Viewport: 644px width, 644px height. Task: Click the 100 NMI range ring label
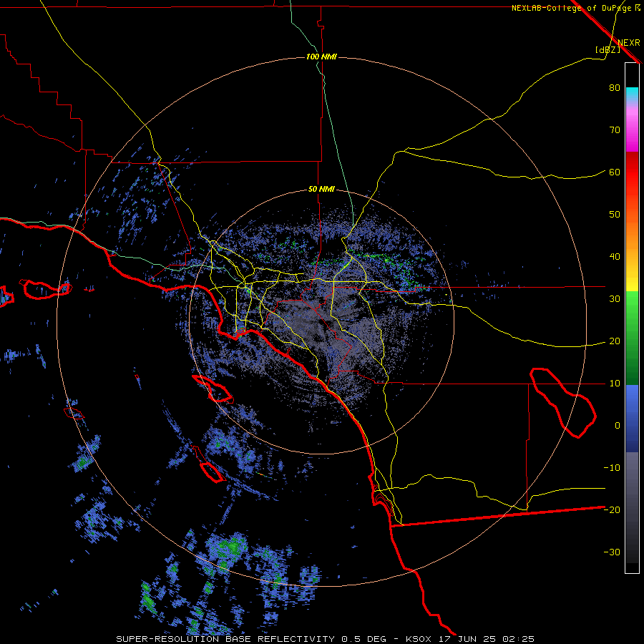pos(321,57)
